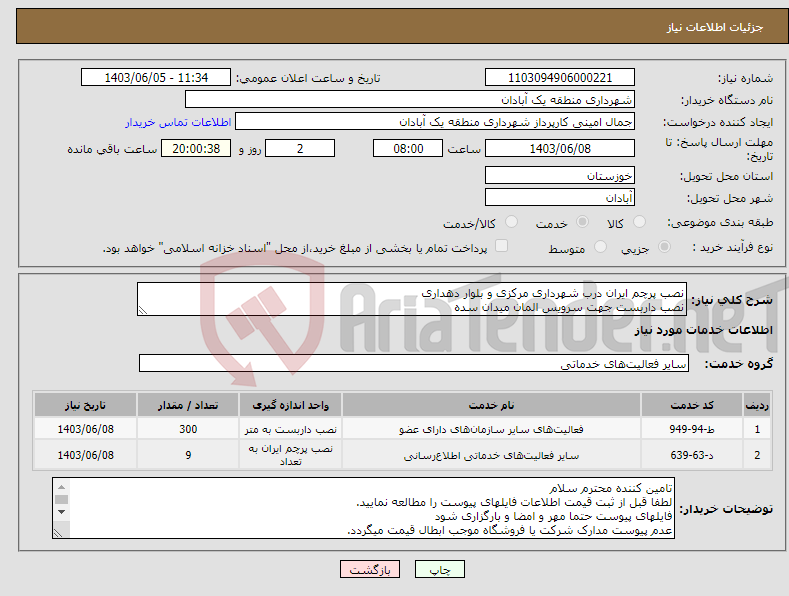The width and height of the screenshot is (789, 596).
Task: Click the بازگشت back button
Action: point(370,569)
